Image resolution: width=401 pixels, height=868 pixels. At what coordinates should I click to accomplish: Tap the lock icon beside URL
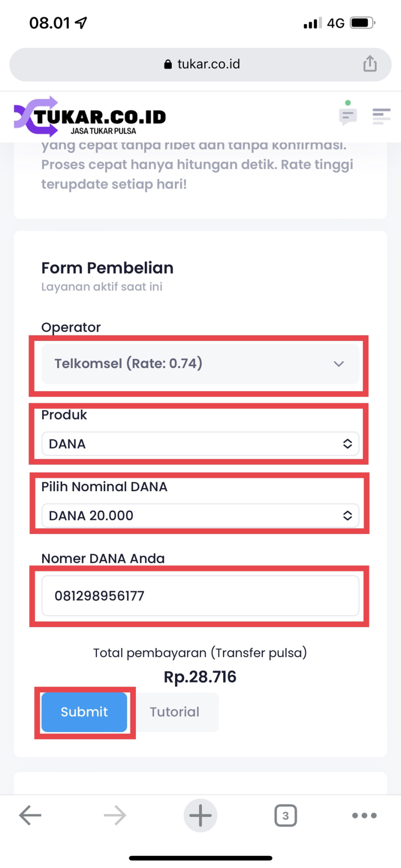[168, 64]
